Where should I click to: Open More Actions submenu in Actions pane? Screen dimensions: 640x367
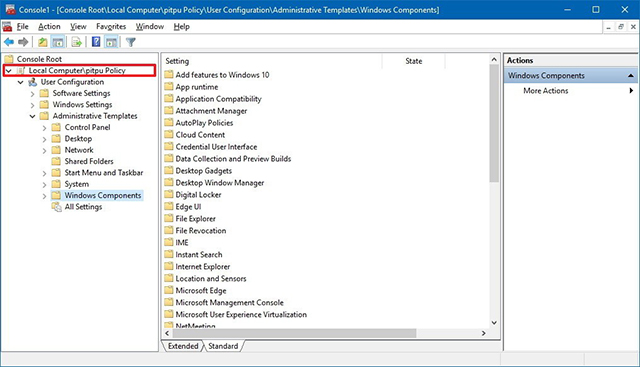pos(571,91)
